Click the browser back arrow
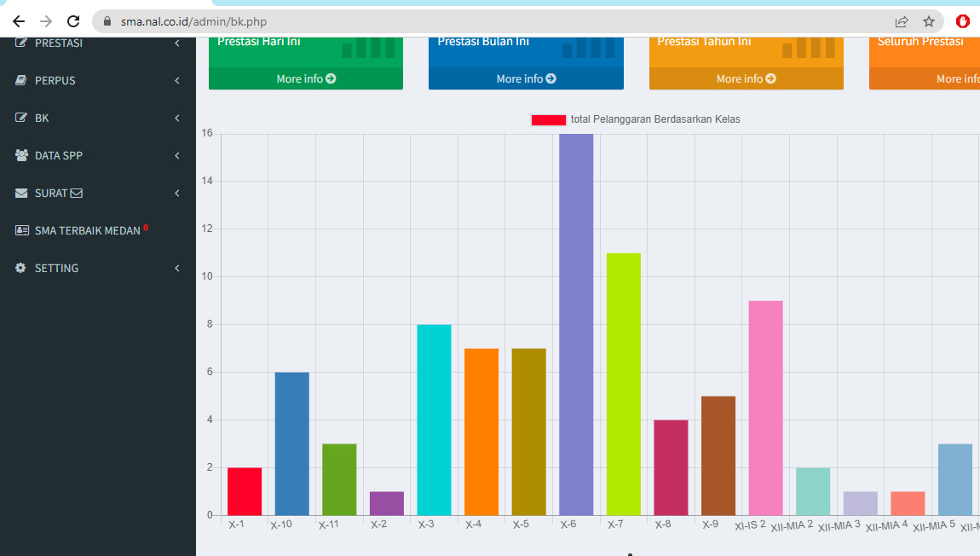This screenshot has width=980, height=556. point(19,21)
